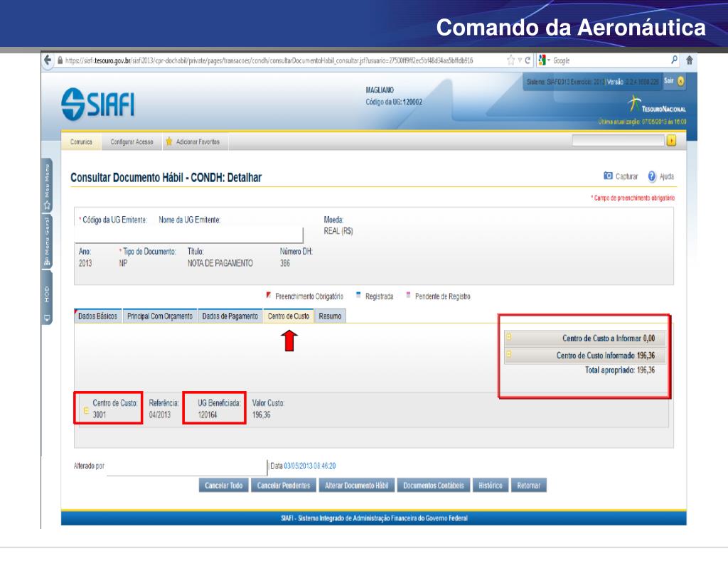Viewport: 728px width, 588px height.
Task: Go to browser home icon
Action: point(690,60)
